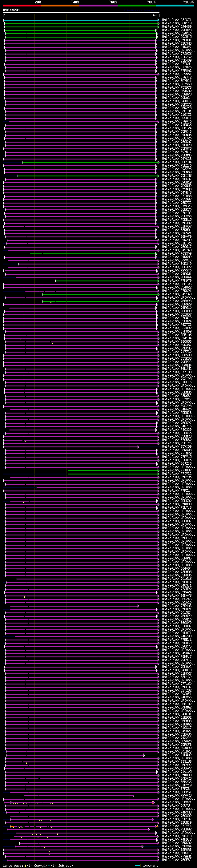Click label UniRef100_Q2GZS2
The height and width of the screenshot is (868, 197).
[176, 57]
